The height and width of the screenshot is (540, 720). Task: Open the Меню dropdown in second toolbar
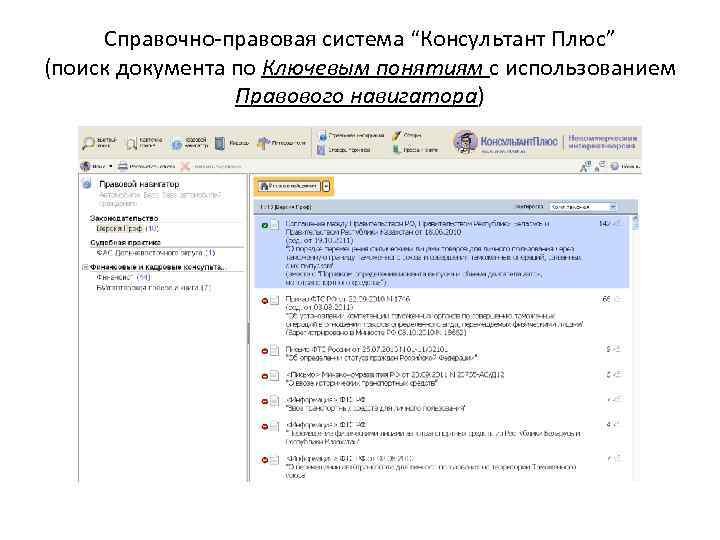96,166
